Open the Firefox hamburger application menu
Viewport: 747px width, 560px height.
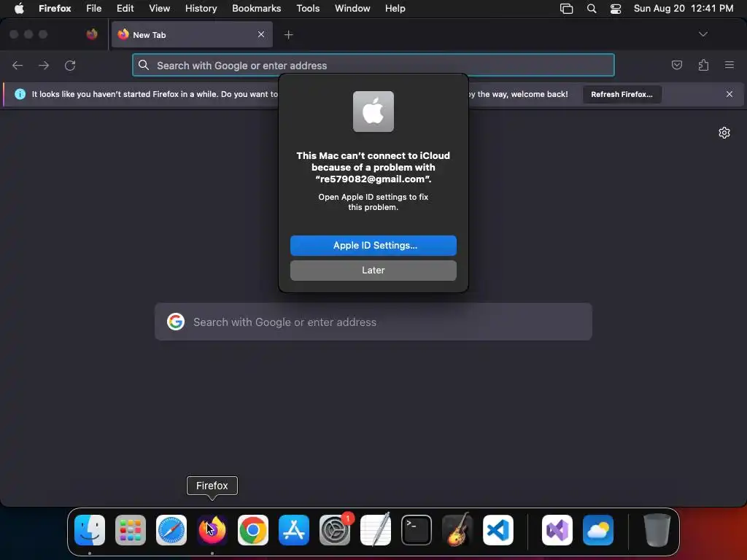pyautogui.click(x=729, y=65)
